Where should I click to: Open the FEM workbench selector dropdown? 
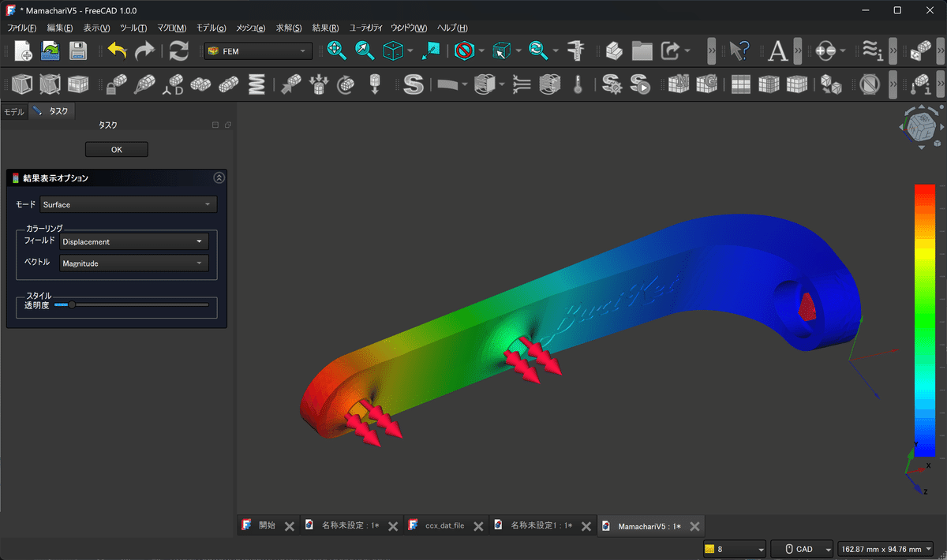(258, 51)
